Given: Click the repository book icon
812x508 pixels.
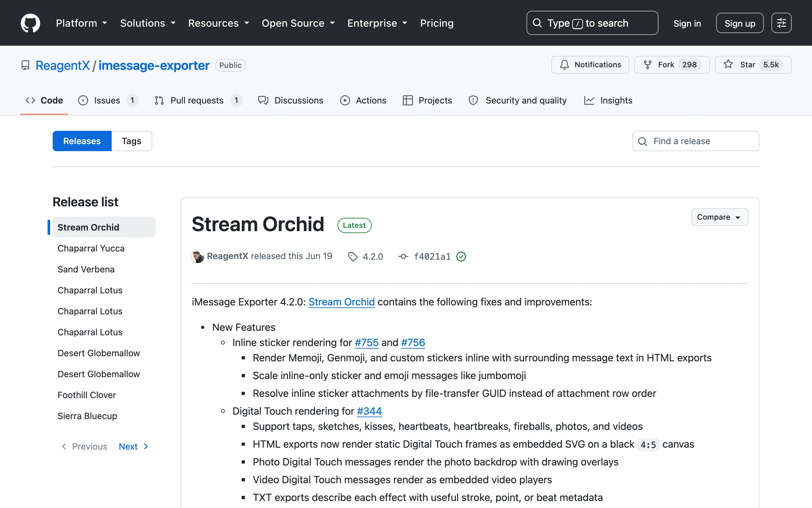Looking at the screenshot, I should click(x=25, y=65).
